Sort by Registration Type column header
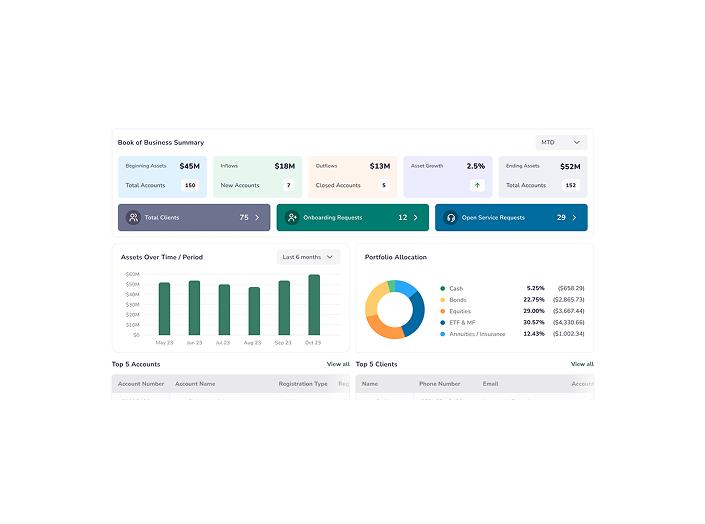705x524 pixels. (303, 384)
